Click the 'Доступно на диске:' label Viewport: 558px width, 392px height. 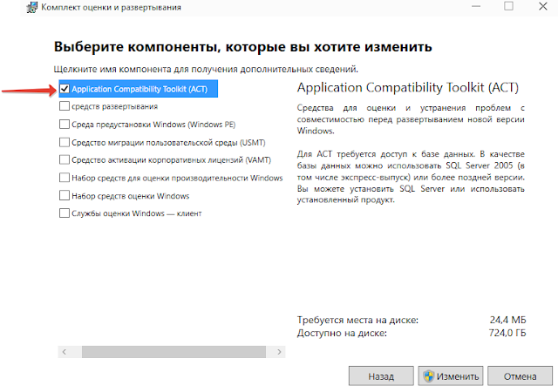342,334
